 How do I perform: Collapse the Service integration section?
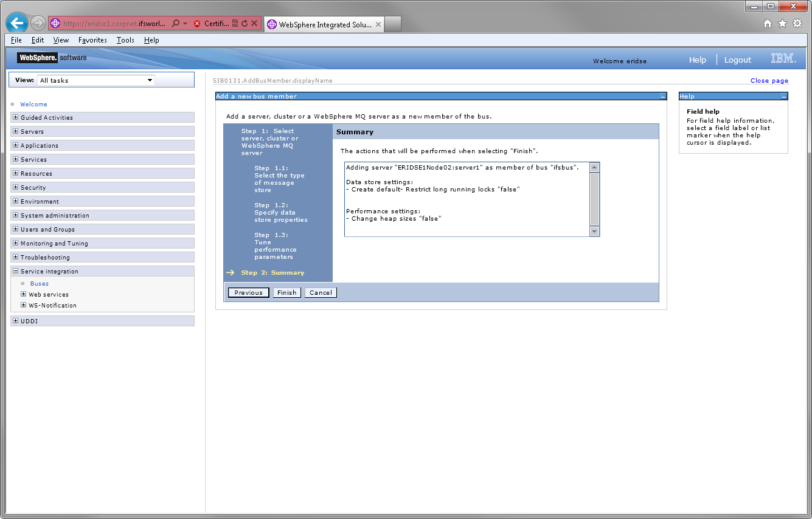tap(15, 271)
